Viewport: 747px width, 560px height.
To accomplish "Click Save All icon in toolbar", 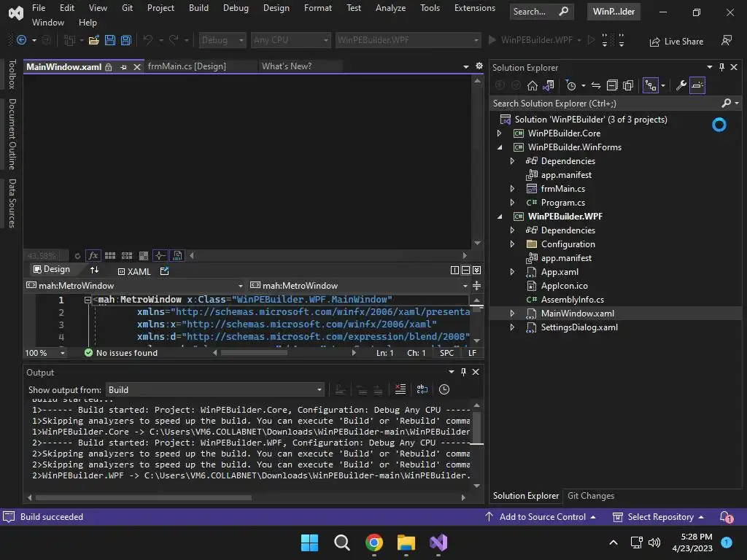I will pos(125,41).
